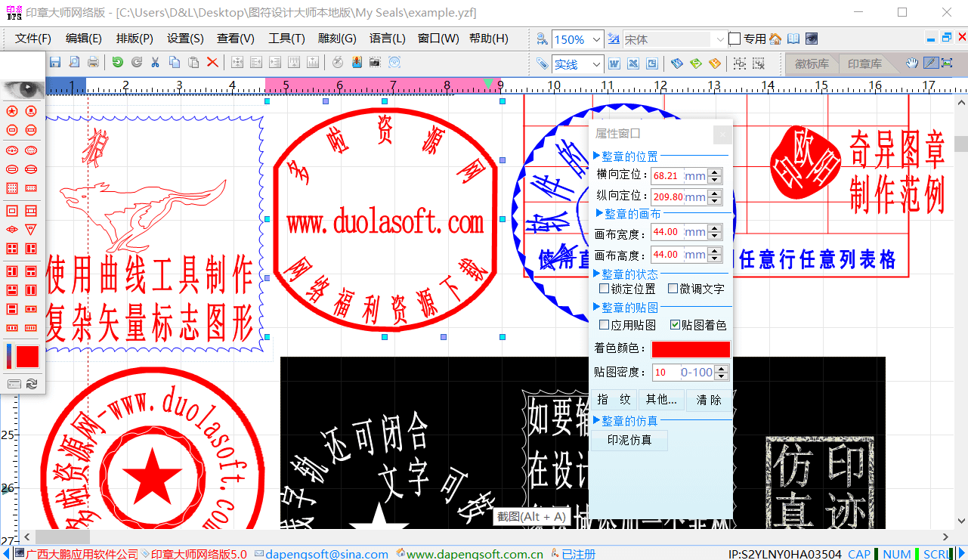Click the 指纹 button
This screenshot has height=560, width=968.
613,400
